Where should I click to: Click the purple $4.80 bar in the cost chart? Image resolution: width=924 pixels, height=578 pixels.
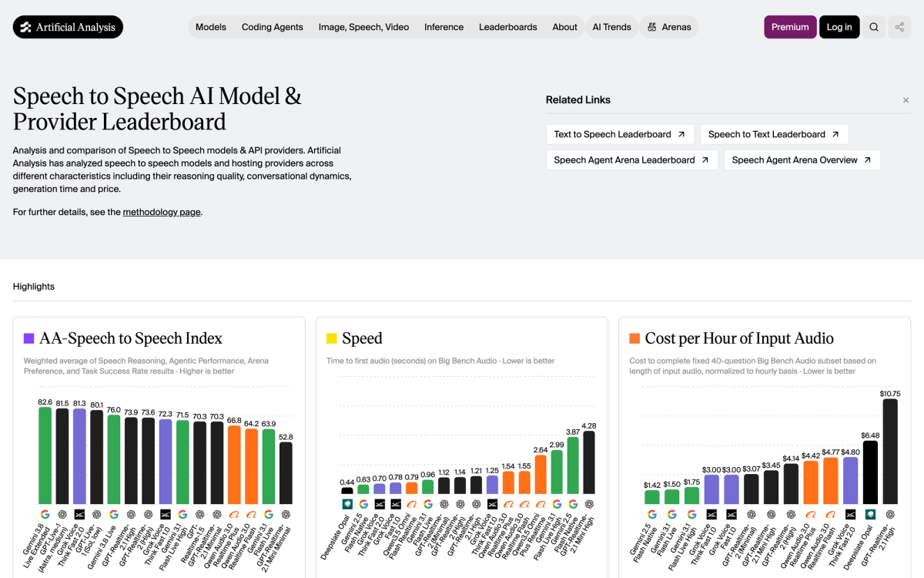click(850, 480)
